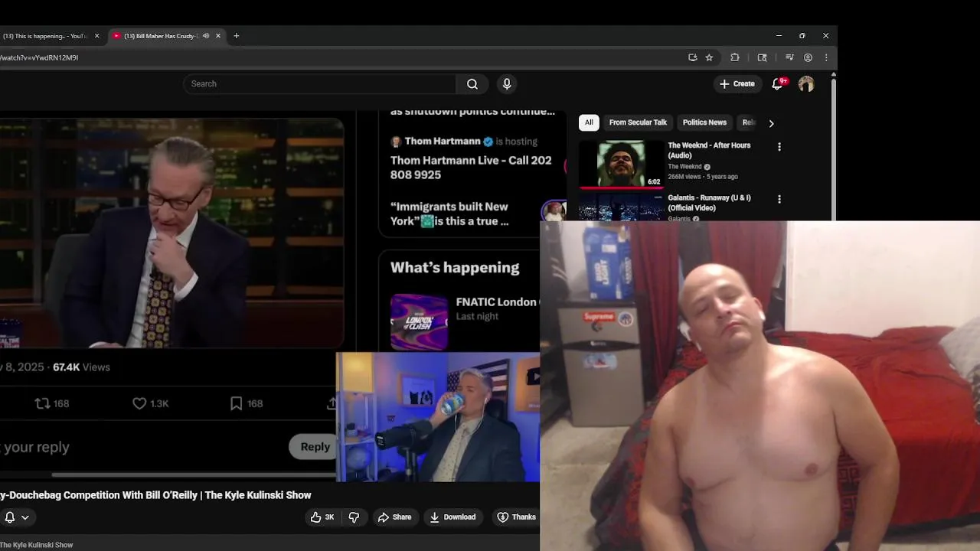Viewport: 980px width, 551px height.
Task: Dislike the video with thumbs down
Action: [x=354, y=517]
